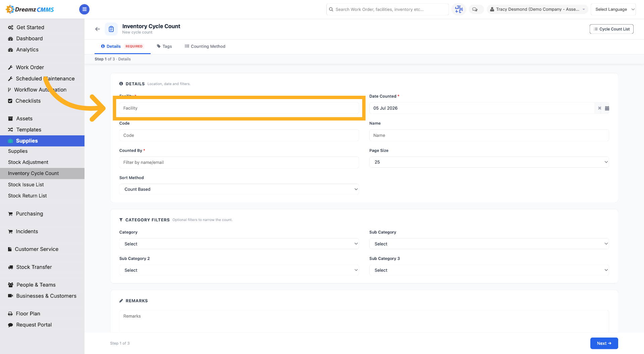Open the Sub Category 3 dropdown
This screenshot has height=354, width=644.
489,270
